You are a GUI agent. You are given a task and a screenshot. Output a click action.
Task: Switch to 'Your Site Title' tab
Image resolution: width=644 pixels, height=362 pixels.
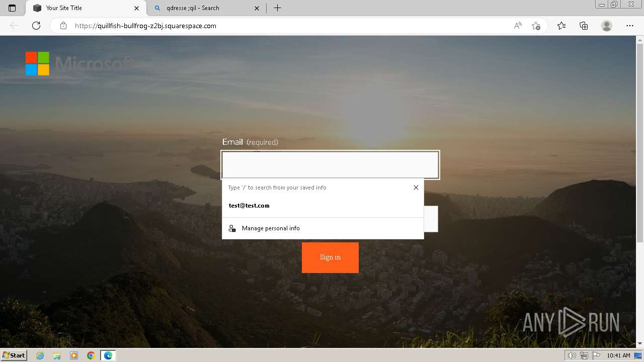click(86, 8)
